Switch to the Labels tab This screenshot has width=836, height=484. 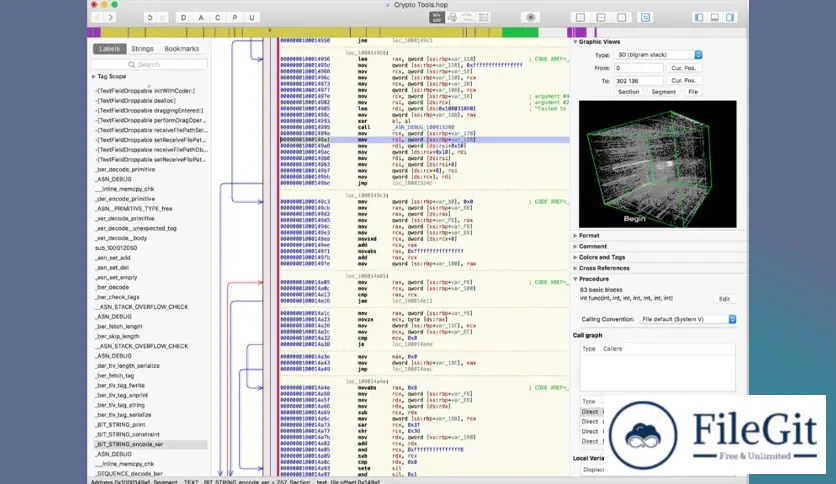109,49
